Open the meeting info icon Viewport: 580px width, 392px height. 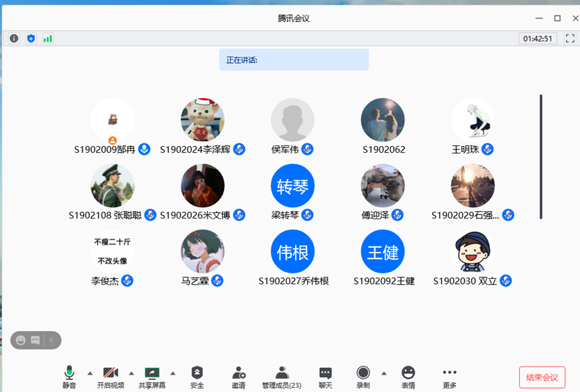point(13,38)
